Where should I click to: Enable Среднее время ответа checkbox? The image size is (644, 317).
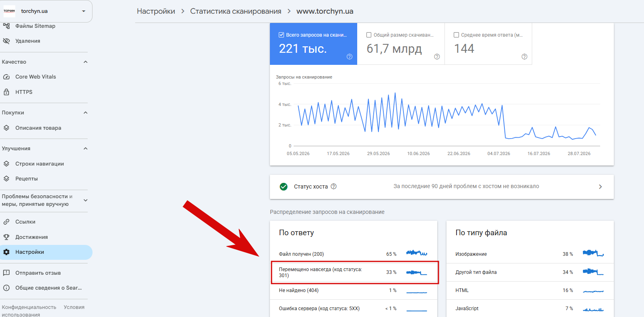coord(456,35)
